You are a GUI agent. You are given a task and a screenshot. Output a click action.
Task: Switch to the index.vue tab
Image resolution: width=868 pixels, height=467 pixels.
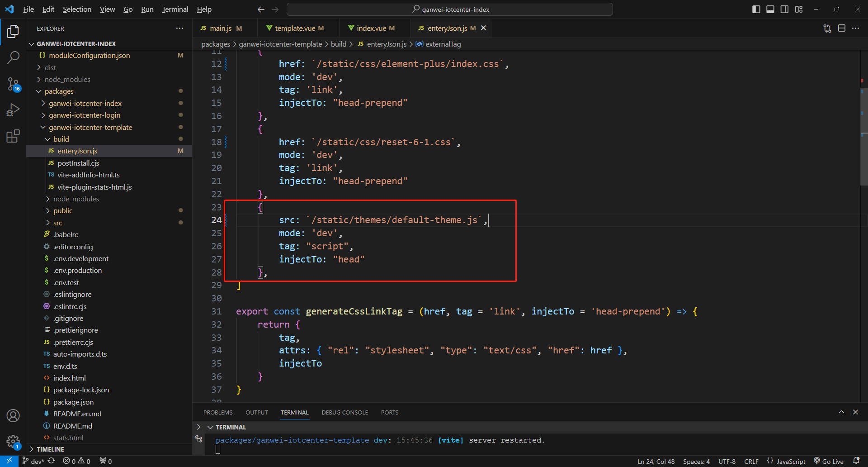coord(371,28)
